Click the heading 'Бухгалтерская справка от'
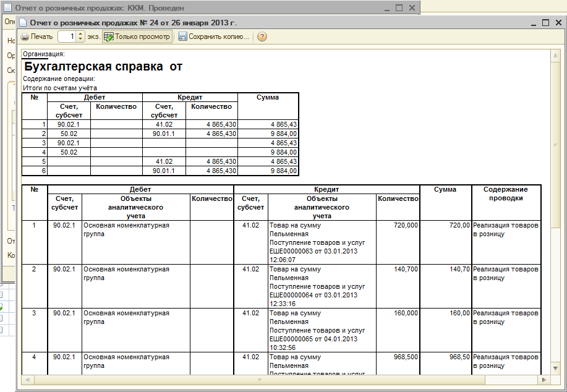Screen dimensions: 567x392 coord(103,67)
